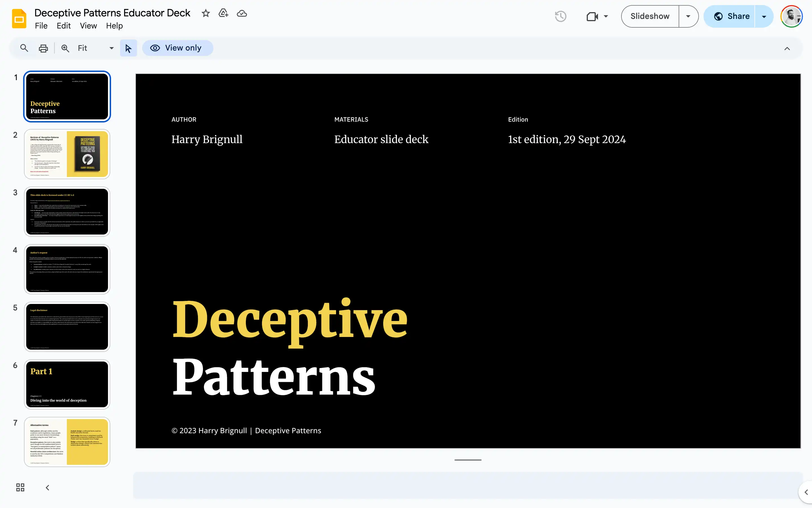Select slide 7 Alternative terms thumbnail

pyautogui.click(x=67, y=442)
